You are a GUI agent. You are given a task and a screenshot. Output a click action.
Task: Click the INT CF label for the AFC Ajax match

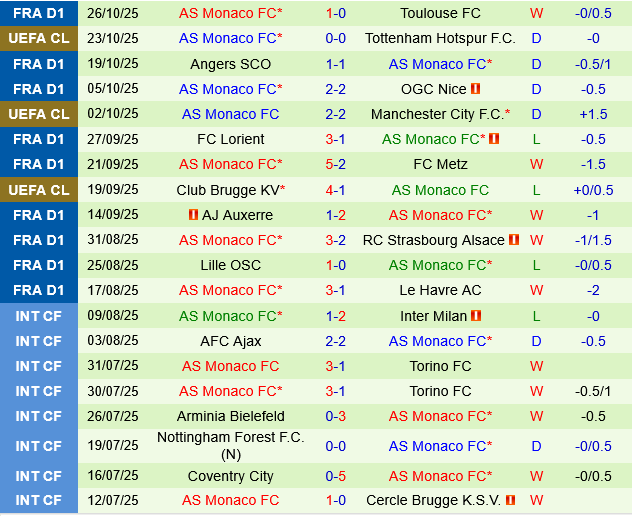click(x=39, y=341)
